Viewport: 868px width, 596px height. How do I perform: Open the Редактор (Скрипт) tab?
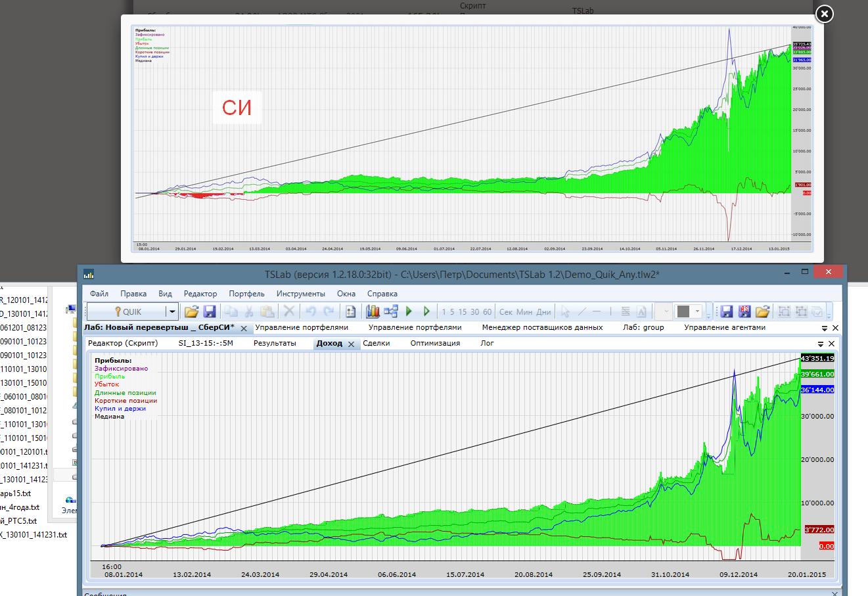click(123, 343)
